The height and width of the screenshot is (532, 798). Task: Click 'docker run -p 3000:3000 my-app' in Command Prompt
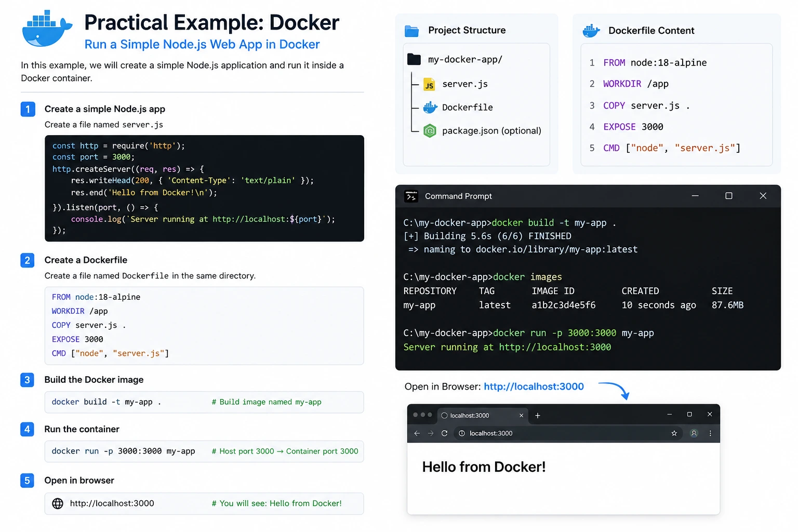coord(574,333)
